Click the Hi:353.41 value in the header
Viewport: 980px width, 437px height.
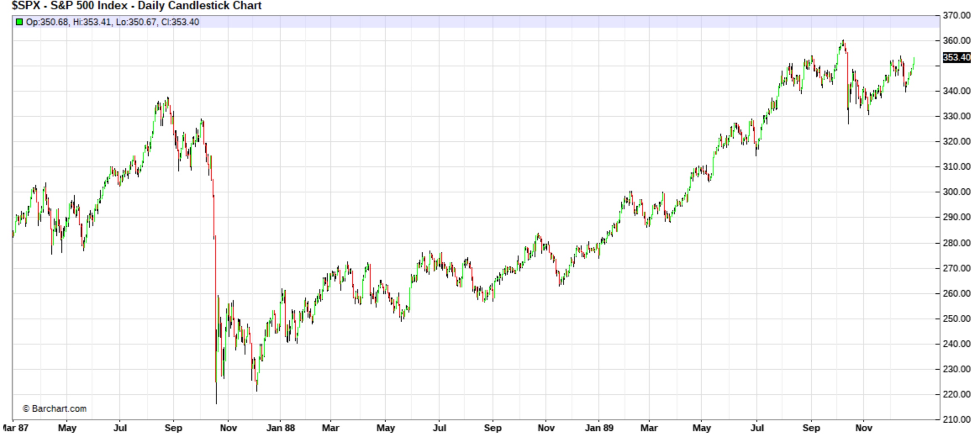pos(92,22)
